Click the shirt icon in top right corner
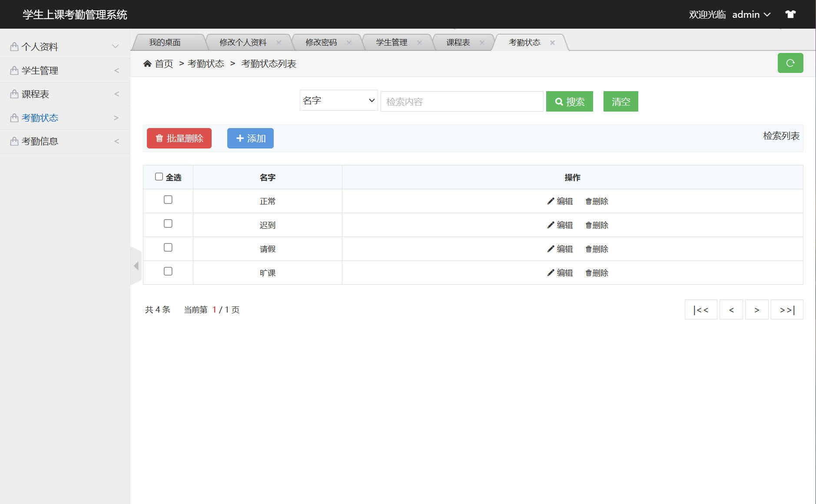The width and height of the screenshot is (816, 504). pyautogui.click(x=790, y=14)
